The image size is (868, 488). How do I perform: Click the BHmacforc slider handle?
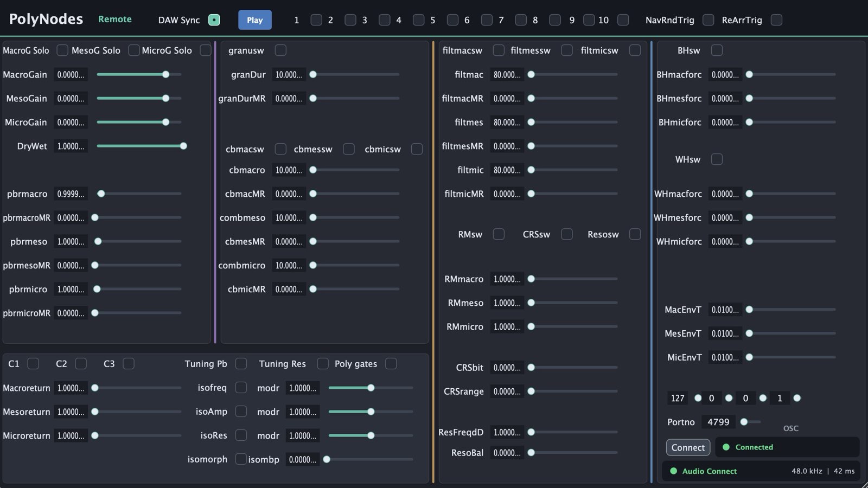(749, 74)
